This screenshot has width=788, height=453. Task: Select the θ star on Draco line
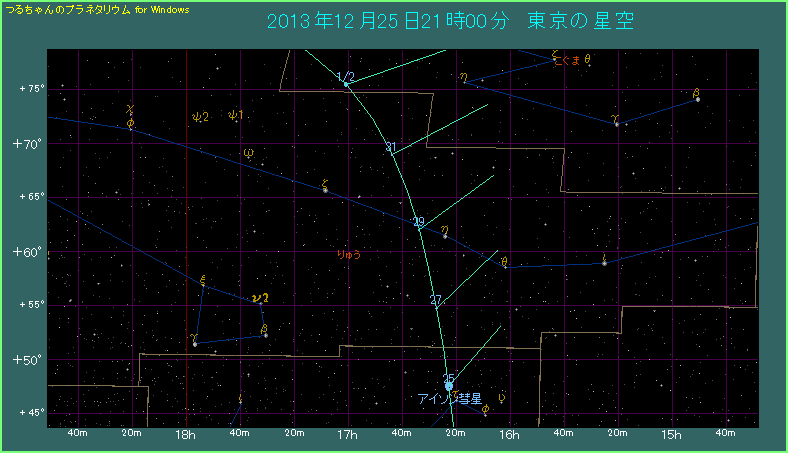tap(504, 262)
